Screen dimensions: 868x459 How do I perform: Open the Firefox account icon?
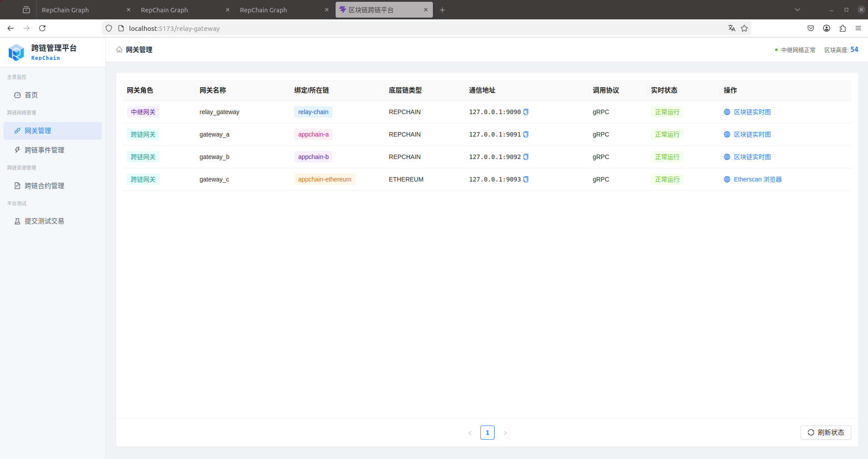pos(827,28)
